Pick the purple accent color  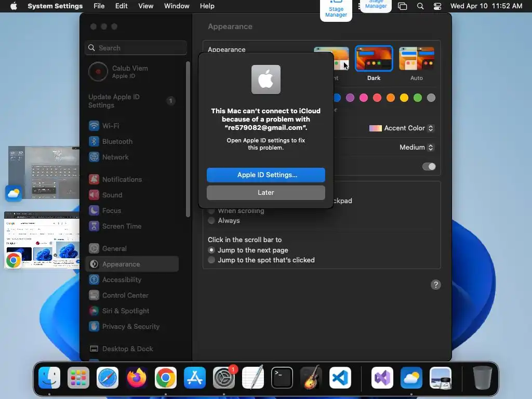click(x=350, y=98)
